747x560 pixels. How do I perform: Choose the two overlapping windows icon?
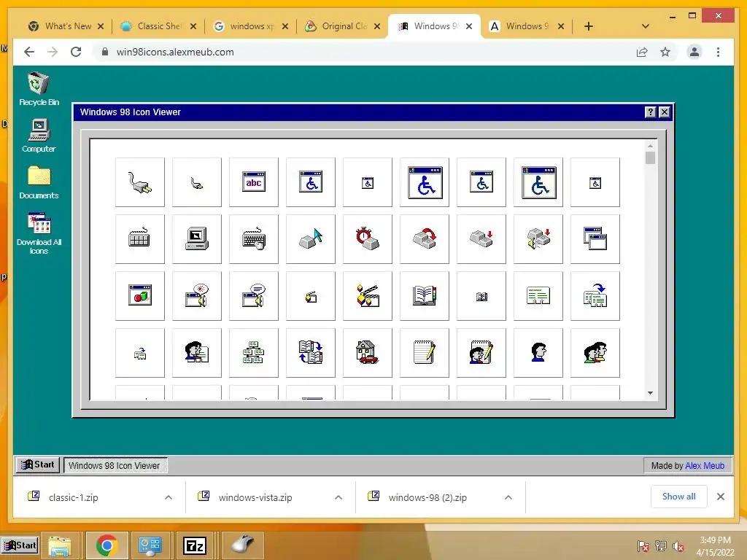coord(595,239)
